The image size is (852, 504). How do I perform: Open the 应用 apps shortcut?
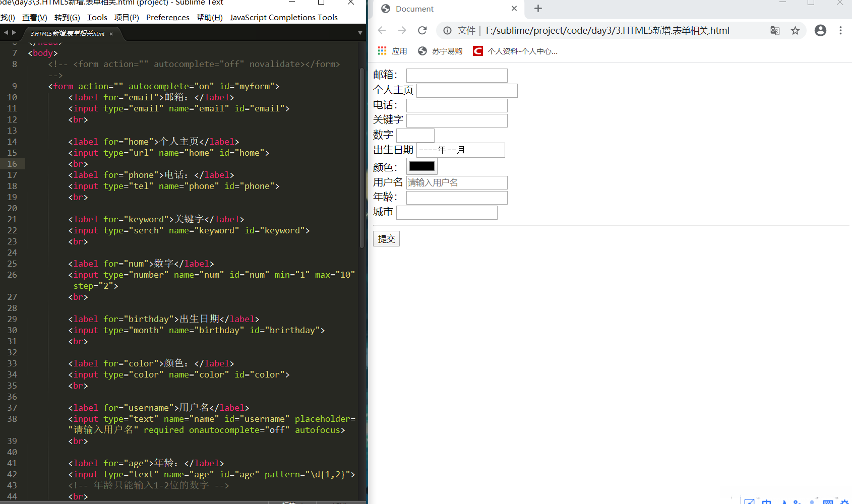click(392, 51)
